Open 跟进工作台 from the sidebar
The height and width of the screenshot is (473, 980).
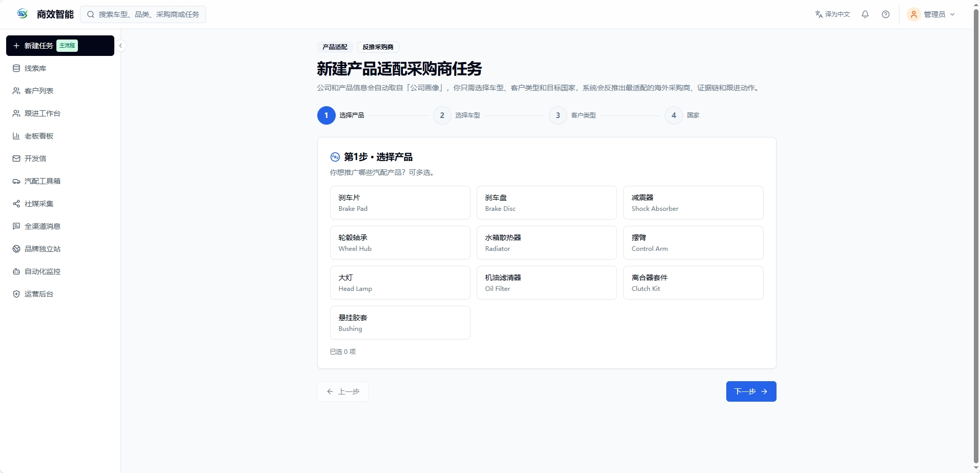[x=60, y=113]
